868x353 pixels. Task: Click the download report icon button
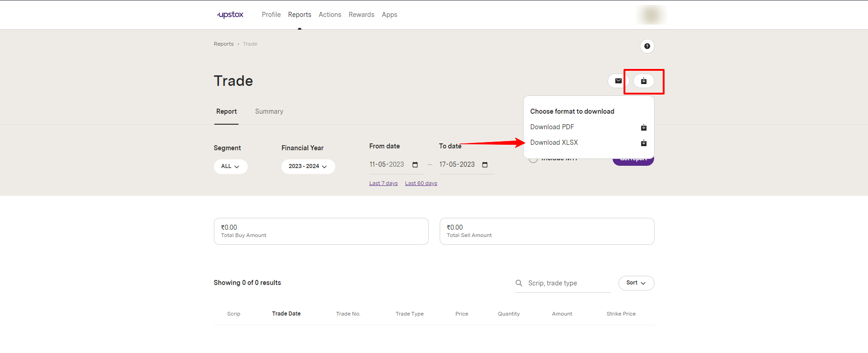pos(644,81)
